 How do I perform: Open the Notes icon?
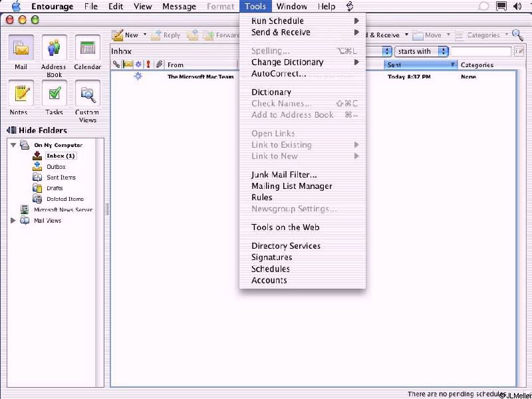[x=21, y=93]
